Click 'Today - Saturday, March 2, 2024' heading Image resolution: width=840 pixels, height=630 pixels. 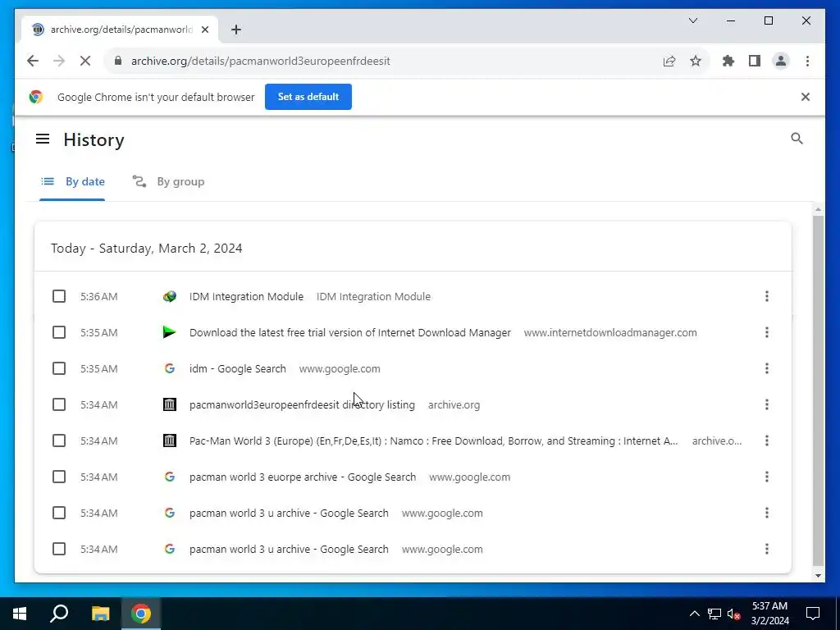coord(146,248)
